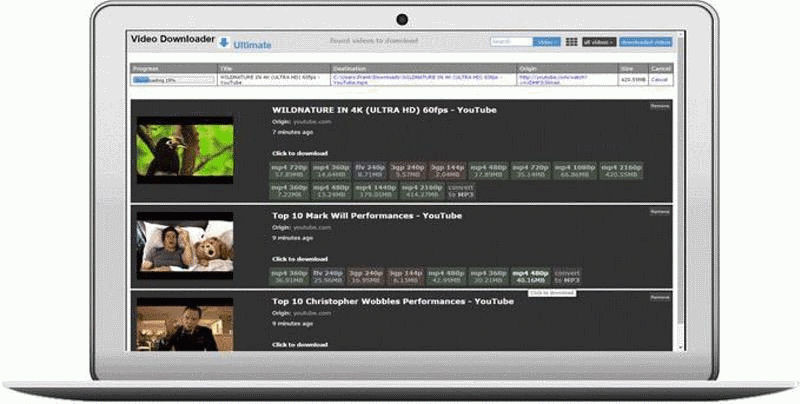Open the Mark Will teddy bear thumbnail
This screenshot has height=404, width=800.
point(185,245)
